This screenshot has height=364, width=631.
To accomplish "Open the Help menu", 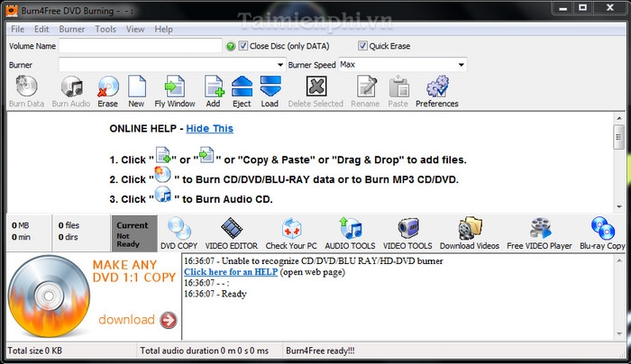I will (x=164, y=29).
